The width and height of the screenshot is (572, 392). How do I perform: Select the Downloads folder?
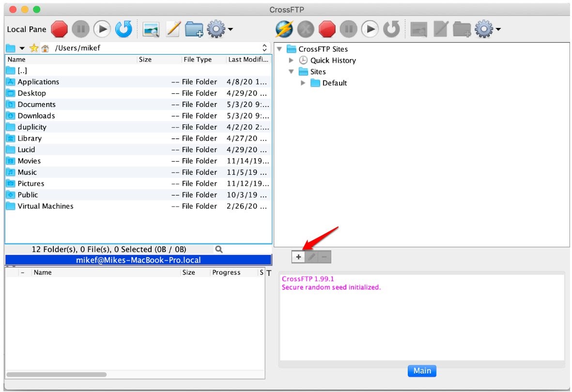[x=138, y=116]
